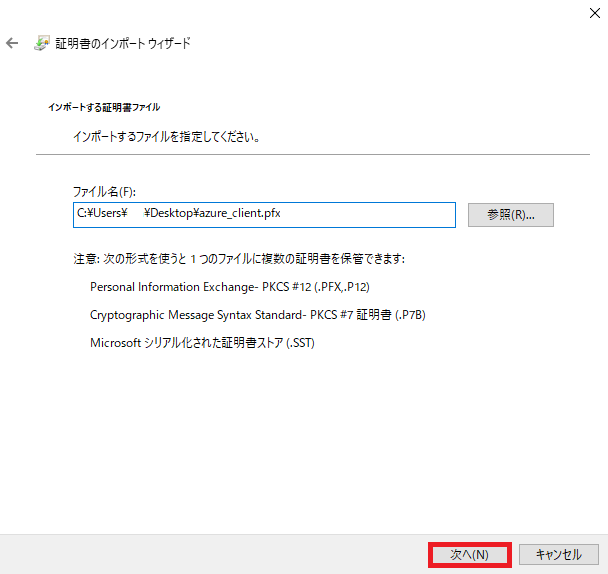This screenshot has width=608, height=574.
Task: Click the certificate import wizard icon
Action: 41,43
